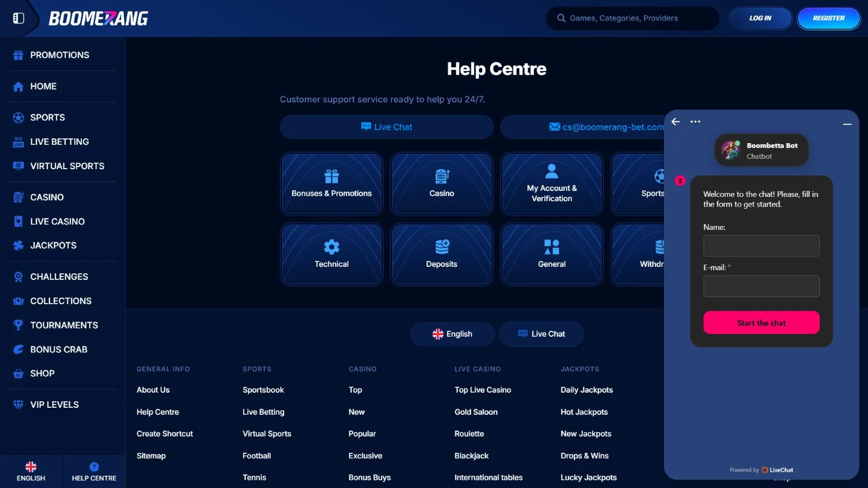Collapse the sidebar with the panel toggle icon
This screenshot has width=868, height=488.
[x=18, y=18]
